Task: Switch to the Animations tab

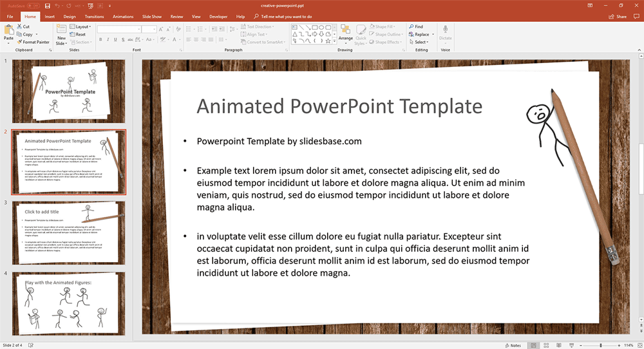Action: (123, 17)
